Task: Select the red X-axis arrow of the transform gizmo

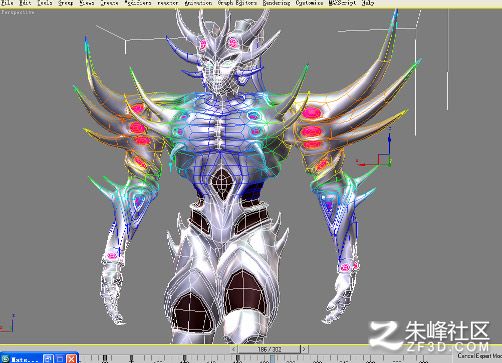Action: point(362,164)
